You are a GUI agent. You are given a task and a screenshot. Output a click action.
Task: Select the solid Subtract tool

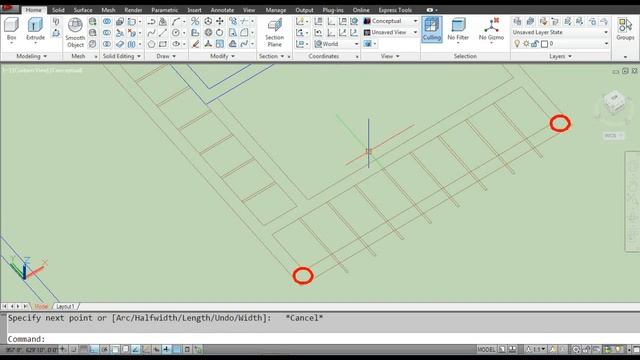pyautogui.click(x=107, y=32)
